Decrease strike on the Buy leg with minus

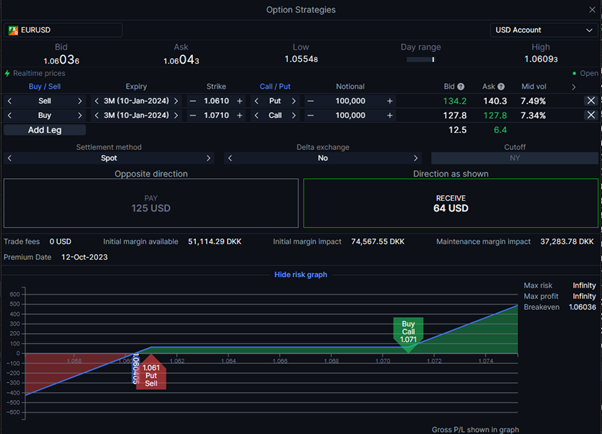(193, 116)
